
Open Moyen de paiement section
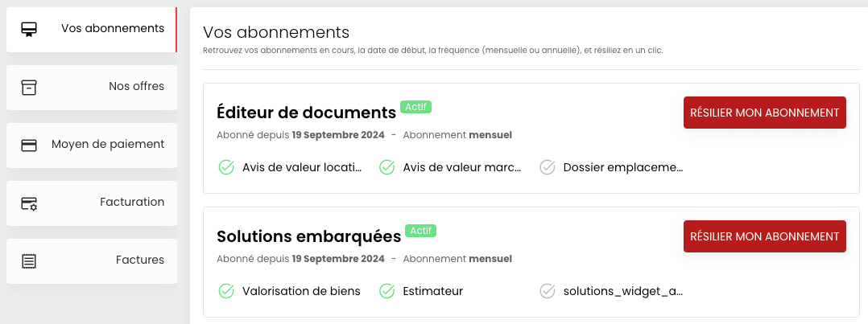tap(91, 145)
